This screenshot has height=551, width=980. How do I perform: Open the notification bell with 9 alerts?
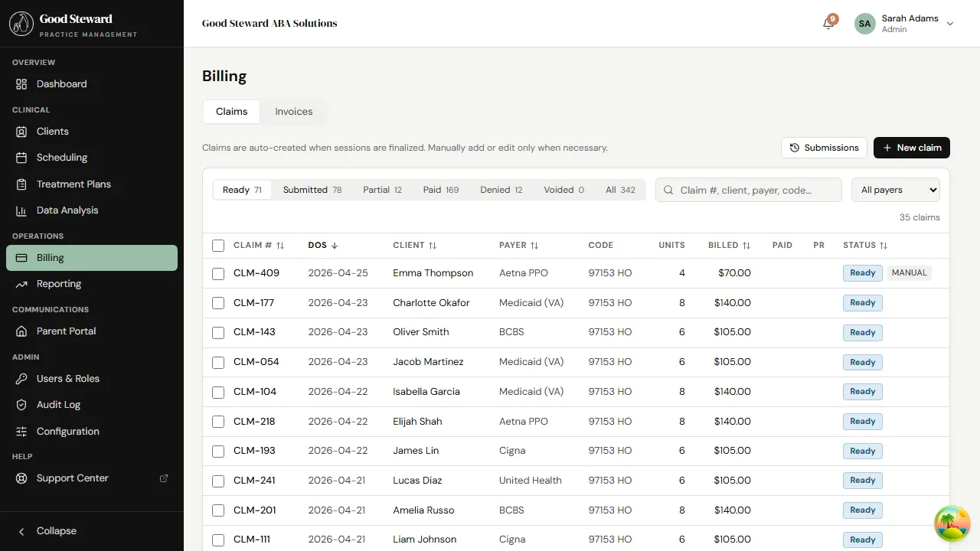click(827, 24)
